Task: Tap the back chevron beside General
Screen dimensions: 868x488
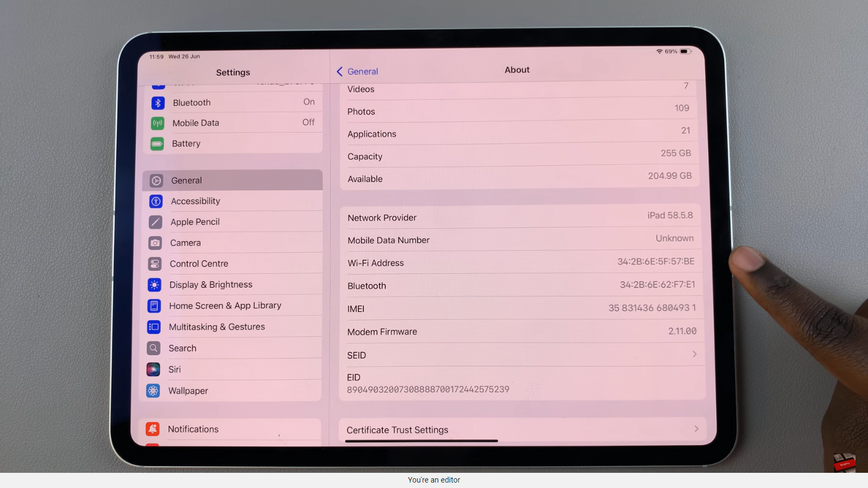Action: click(340, 72)
